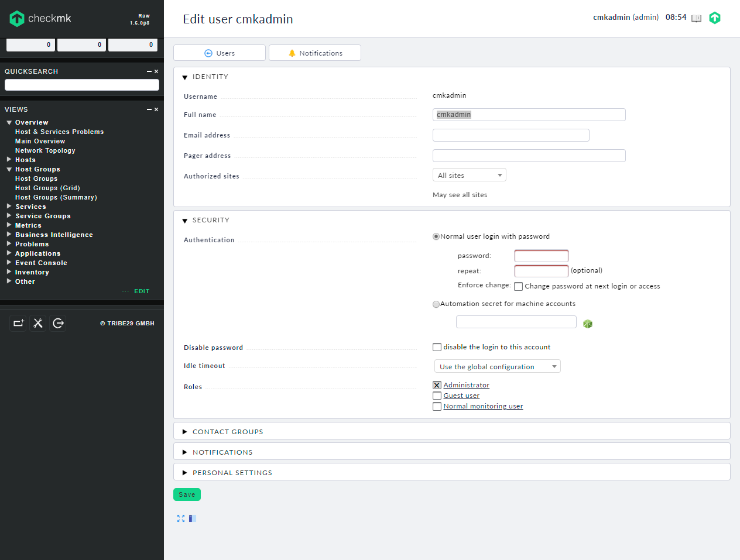Open the sidebar tools wrench icon

point(38,323)
